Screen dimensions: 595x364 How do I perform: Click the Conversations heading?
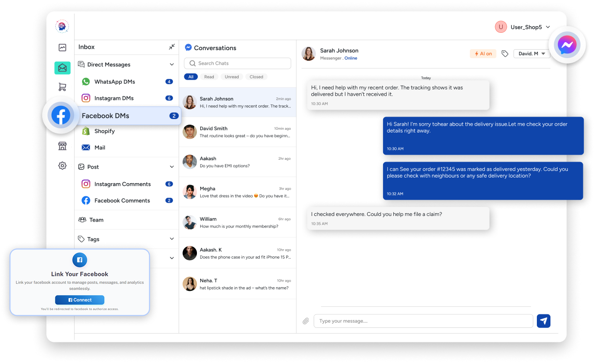click(x=215, y=48)
